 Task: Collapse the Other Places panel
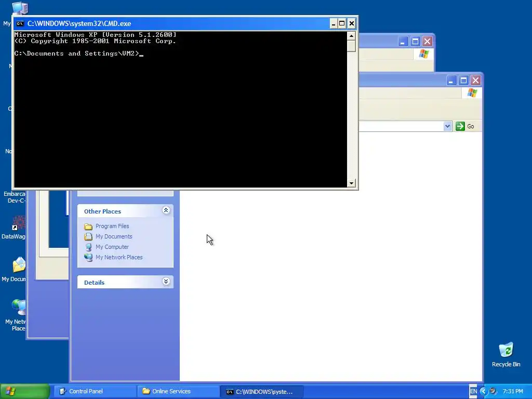(166, 210)
